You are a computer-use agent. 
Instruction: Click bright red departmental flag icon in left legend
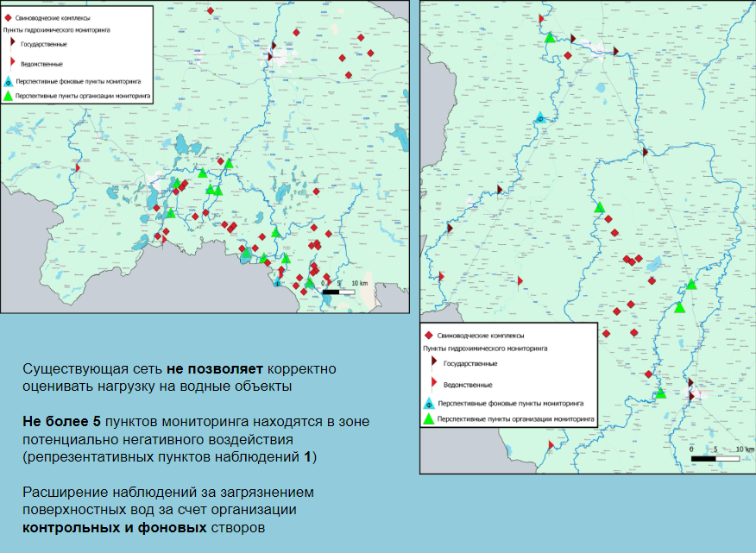pyautogui.click(x=13, y=62)
